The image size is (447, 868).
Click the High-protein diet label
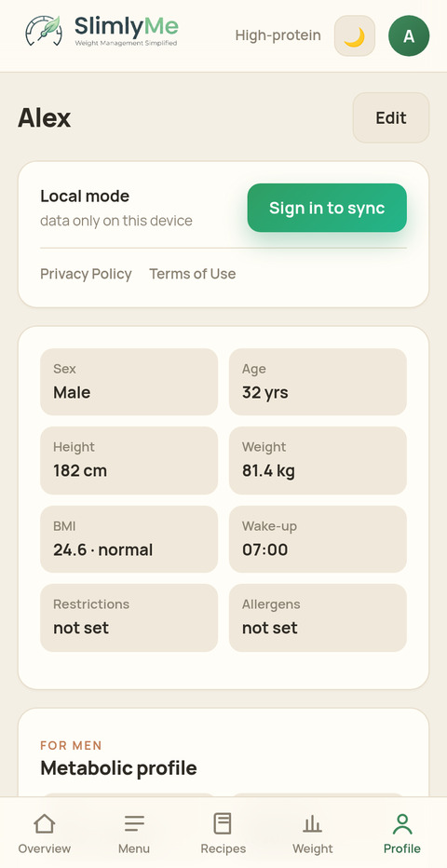[278, 35]
